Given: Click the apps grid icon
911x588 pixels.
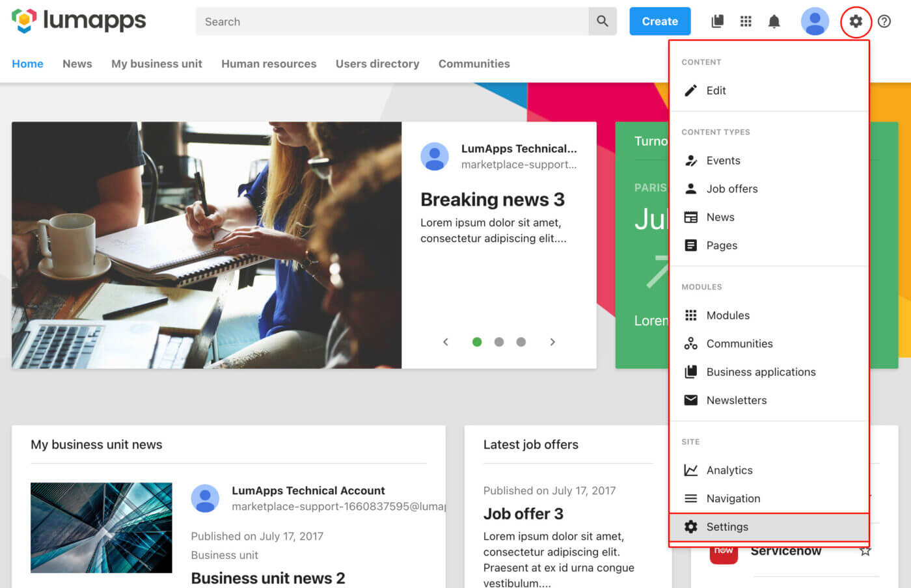Looking at the screenshot, I should point(746,21).
